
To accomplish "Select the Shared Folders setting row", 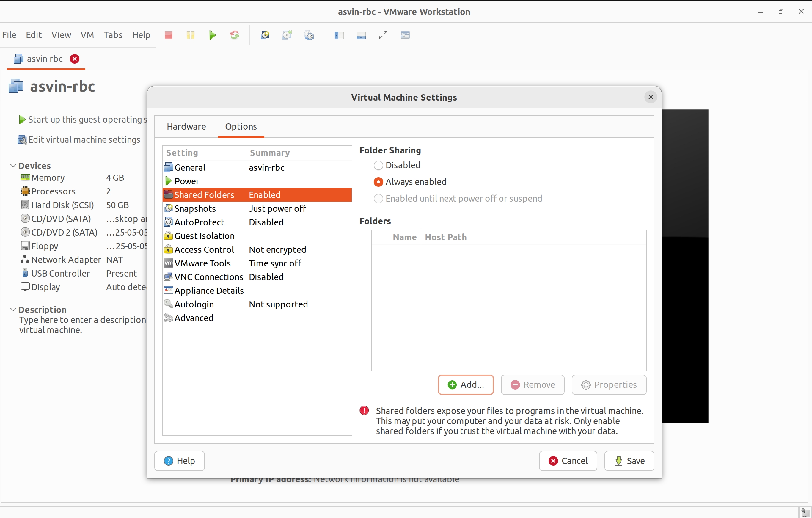I will tap(257, 195).
